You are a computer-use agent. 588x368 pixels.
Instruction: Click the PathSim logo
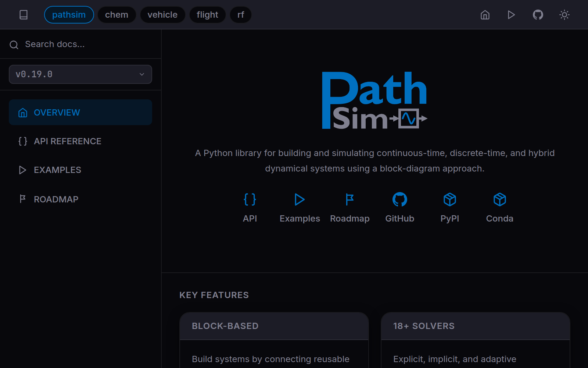click(374, 99)
